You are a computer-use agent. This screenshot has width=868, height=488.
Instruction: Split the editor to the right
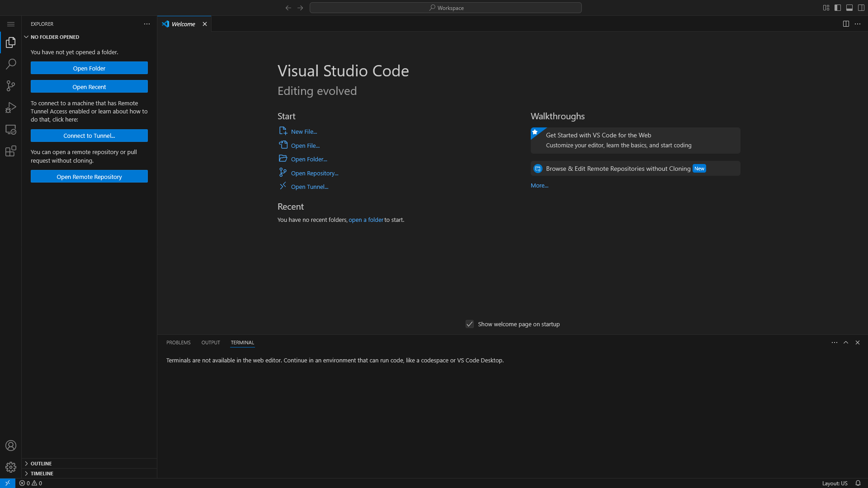click(846, 24)
